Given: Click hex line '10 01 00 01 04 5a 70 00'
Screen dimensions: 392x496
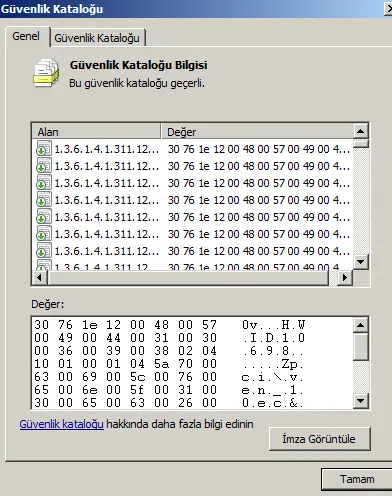Looking at the screenshot, I should click(126, 364).
